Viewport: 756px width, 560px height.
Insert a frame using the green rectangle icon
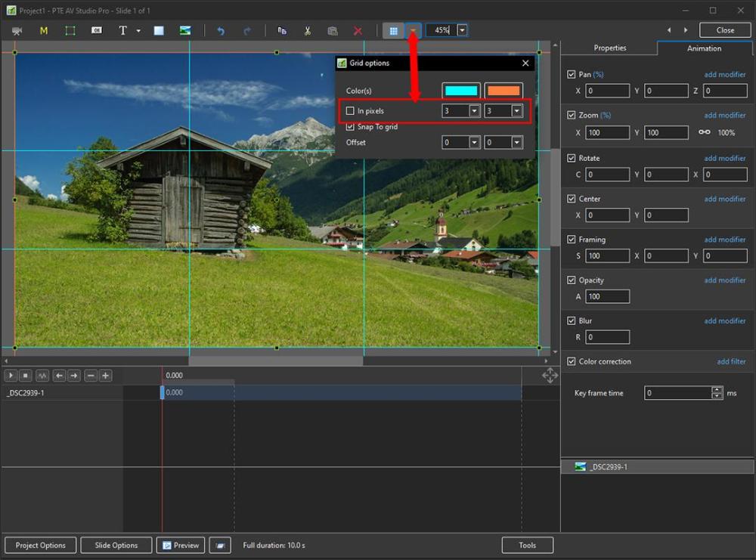tap(70, 30)
